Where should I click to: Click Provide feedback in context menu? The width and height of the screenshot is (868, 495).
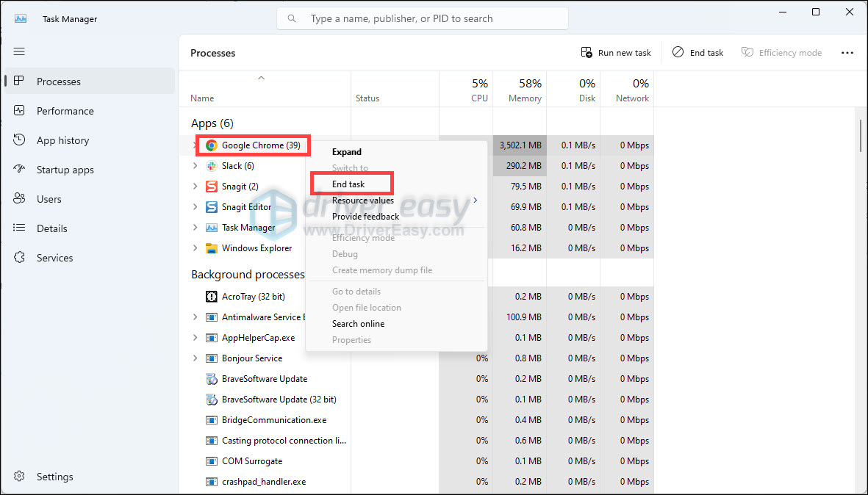(x=365, y=217)
